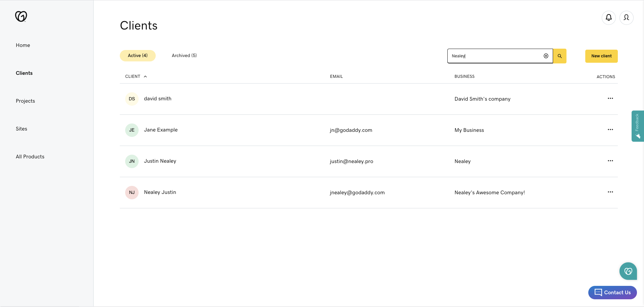Open actions menu for Justin Nealey
The image size is (644, 307).
click(x=610, y=161)
